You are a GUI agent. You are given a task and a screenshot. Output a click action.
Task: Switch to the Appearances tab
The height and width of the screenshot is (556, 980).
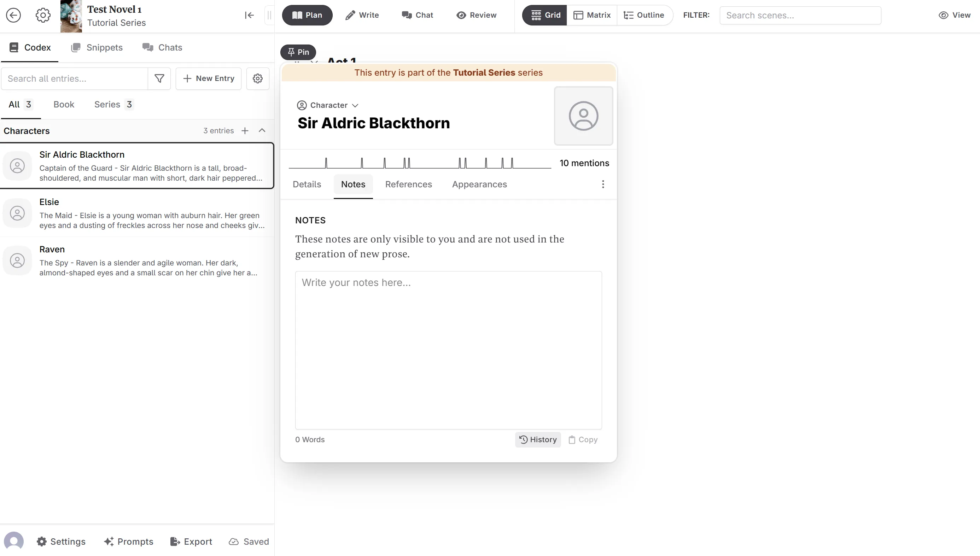(x=479, y=184)
